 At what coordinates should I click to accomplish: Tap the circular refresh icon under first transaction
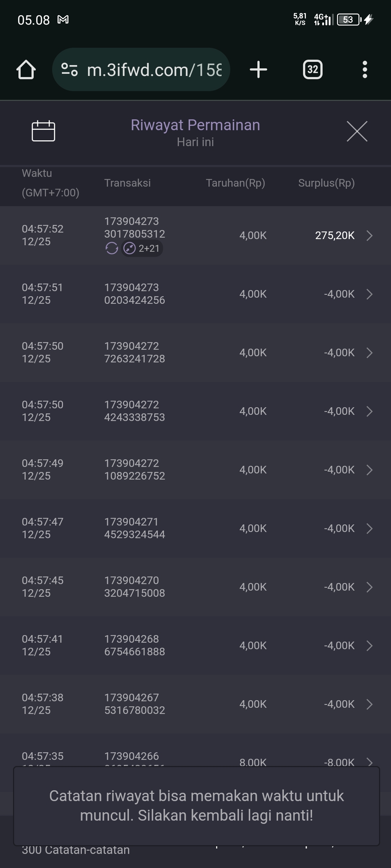(x=112, y=248)
